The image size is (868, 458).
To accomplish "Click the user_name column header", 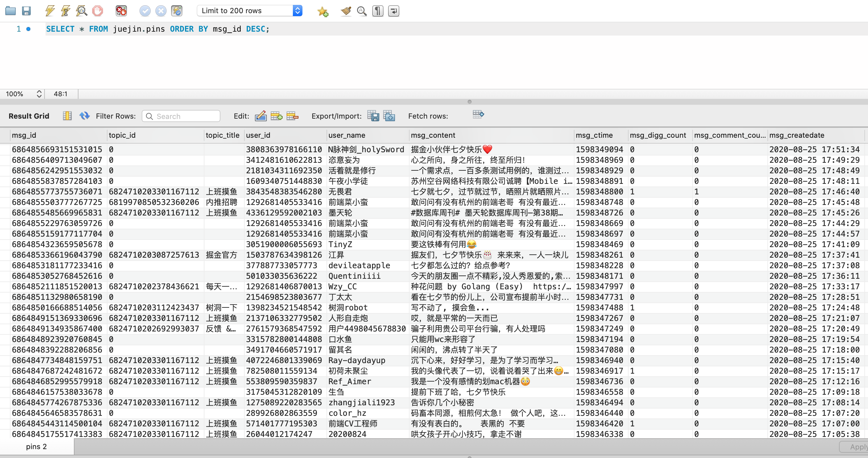I will click(x=347, y=135).
